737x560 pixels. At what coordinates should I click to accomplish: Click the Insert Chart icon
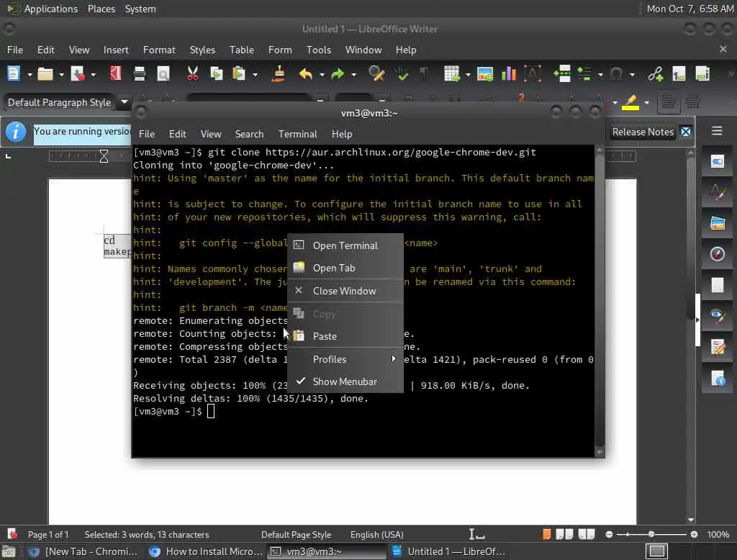509,74
